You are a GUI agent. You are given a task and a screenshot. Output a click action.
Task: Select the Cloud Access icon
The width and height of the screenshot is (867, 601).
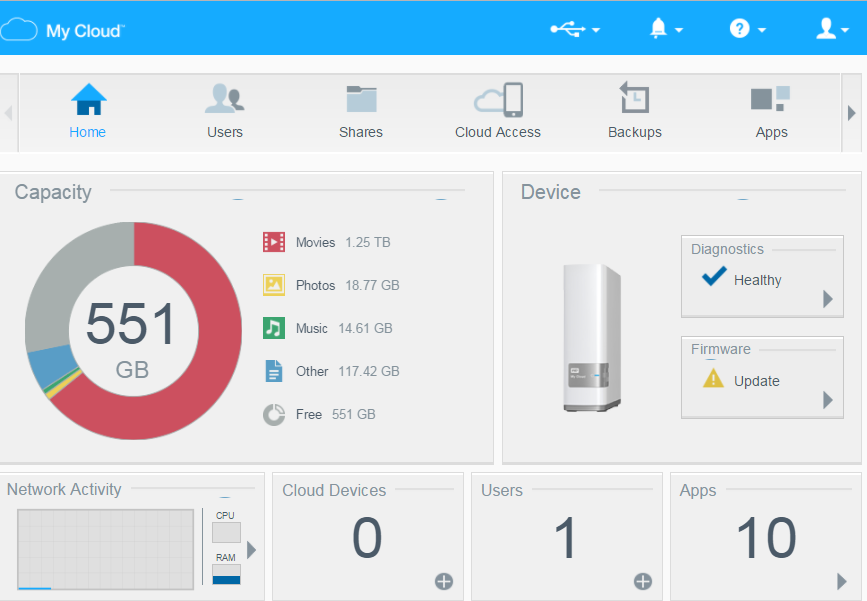498,100
